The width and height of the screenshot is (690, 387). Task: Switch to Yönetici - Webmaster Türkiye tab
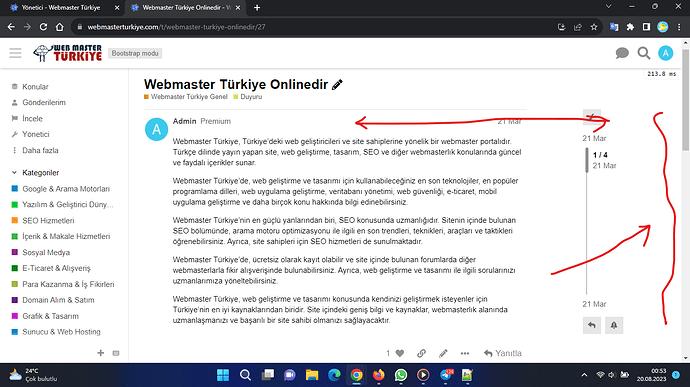tap(62, 7)
